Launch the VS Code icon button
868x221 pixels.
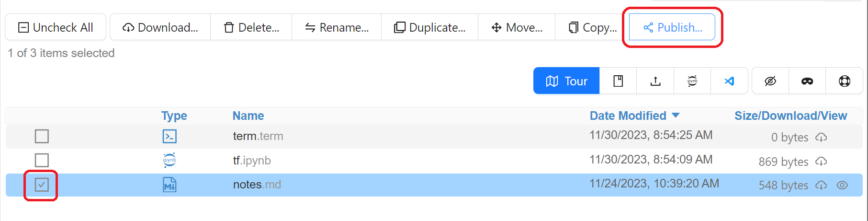tap(729, 81)
